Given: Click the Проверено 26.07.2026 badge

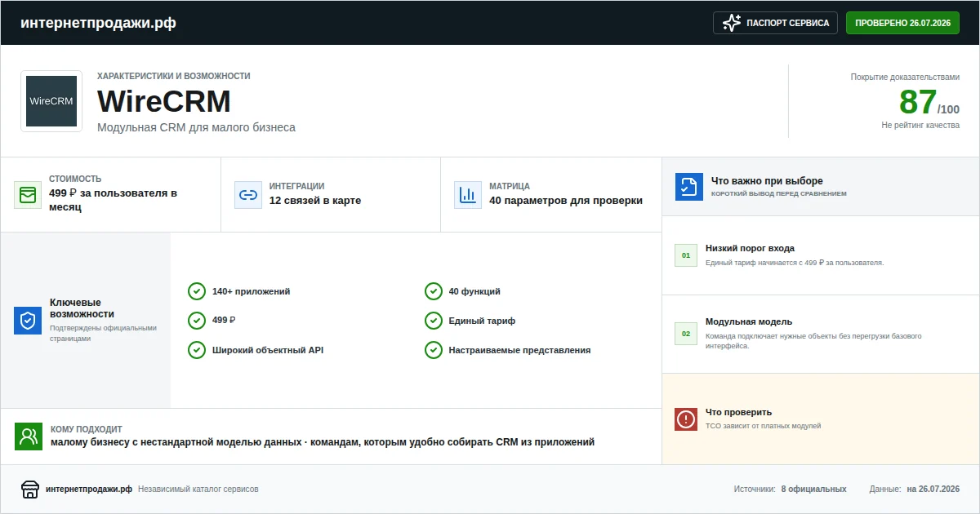Looking at the screenshot, I should click(902, 23).
